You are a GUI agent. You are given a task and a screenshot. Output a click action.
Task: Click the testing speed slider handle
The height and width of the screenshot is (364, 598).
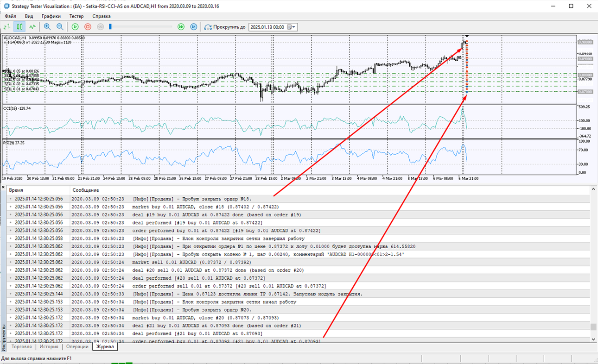pos(110,27)
